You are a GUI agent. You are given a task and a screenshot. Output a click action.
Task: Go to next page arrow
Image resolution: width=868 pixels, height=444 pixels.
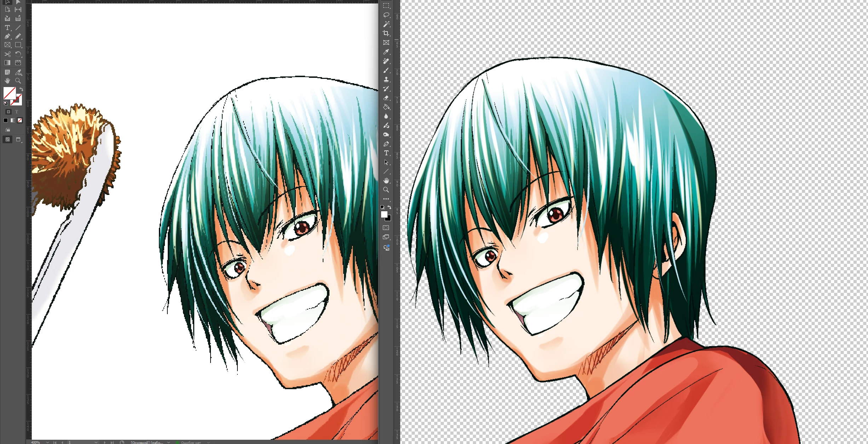coord(105,442)
